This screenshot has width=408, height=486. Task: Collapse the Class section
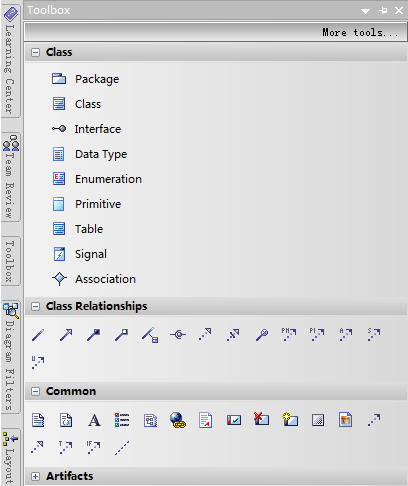pyautogui.click(x=35, y=52)
